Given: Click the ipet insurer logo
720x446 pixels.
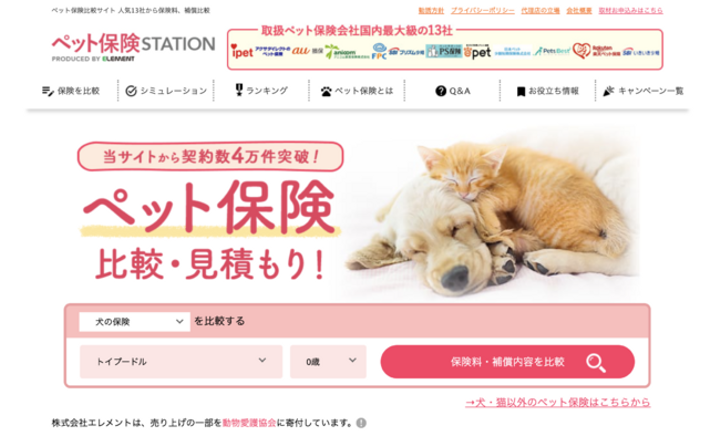Looking at the screenshot, I should pos(242,52).
